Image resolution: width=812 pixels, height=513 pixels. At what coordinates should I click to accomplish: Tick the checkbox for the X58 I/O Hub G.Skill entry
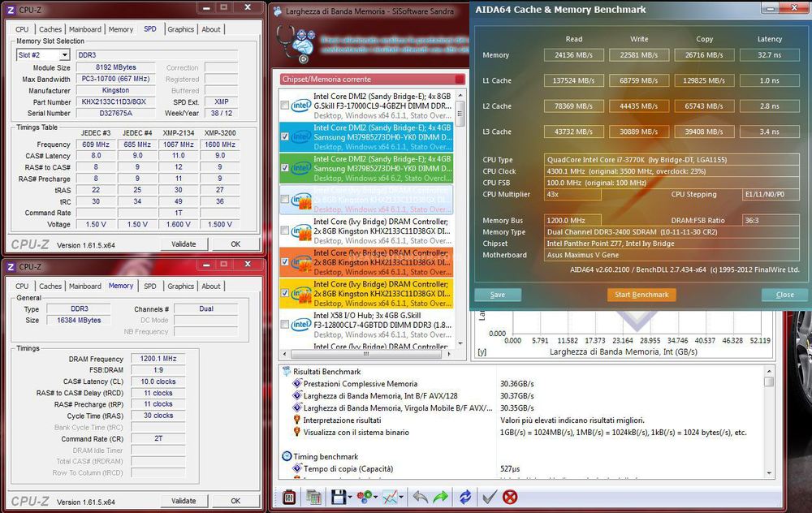pos(284,325)
